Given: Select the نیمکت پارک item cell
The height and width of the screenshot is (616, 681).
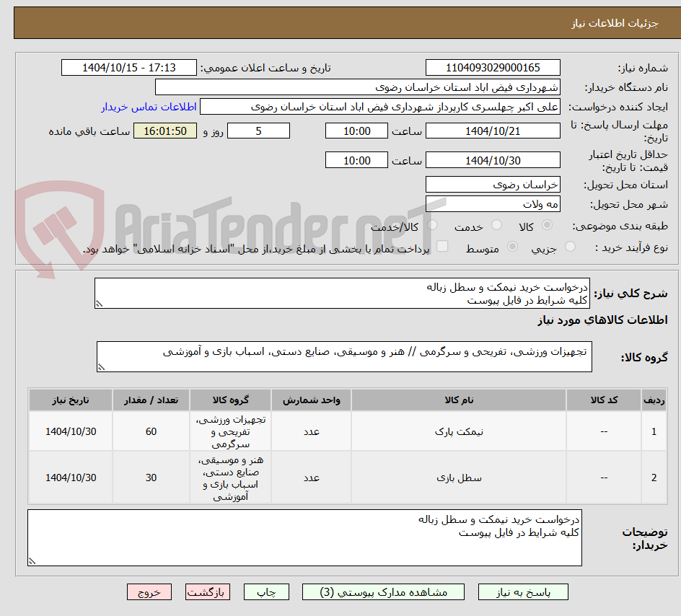Looking at the screenshot, I should 459,431.
